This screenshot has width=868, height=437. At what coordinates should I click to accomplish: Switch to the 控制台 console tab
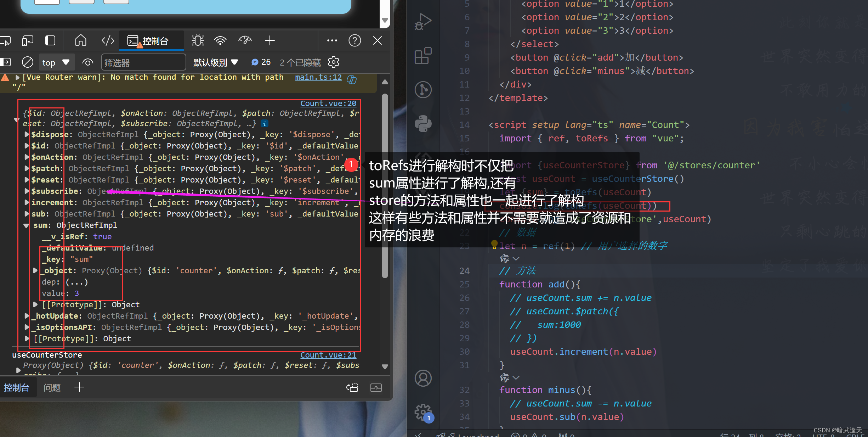[151, 41]
